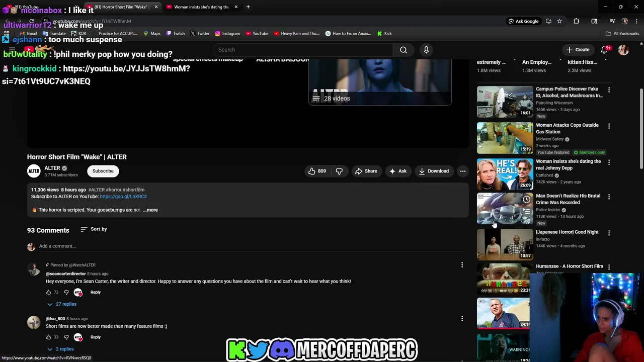The width and height of the screenshot is (644, 362).
Task: Open browser extensions puzzle icon
Action: tap(576, 21)
